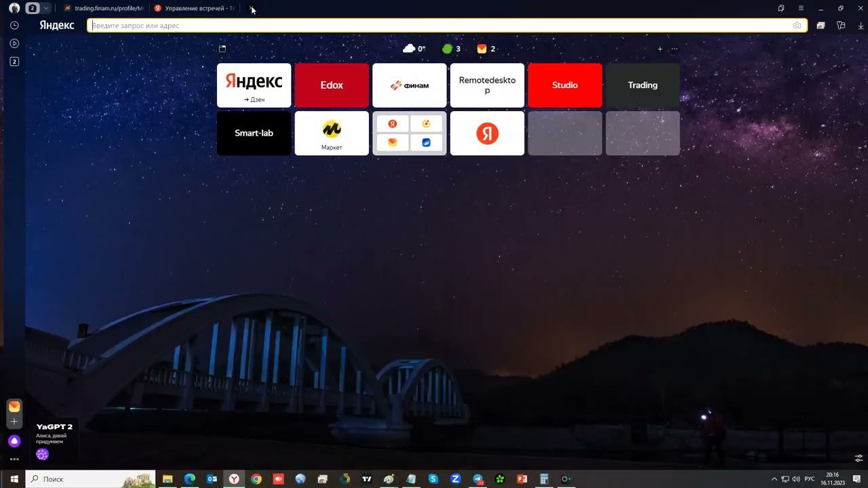Expand the tab group dropdown arrow
The image size is (868, 488).
click(45, 8)
